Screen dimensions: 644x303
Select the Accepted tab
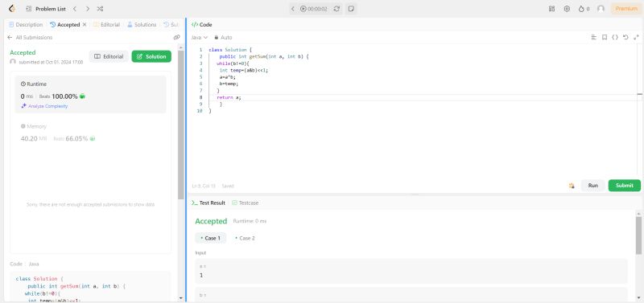65,25
